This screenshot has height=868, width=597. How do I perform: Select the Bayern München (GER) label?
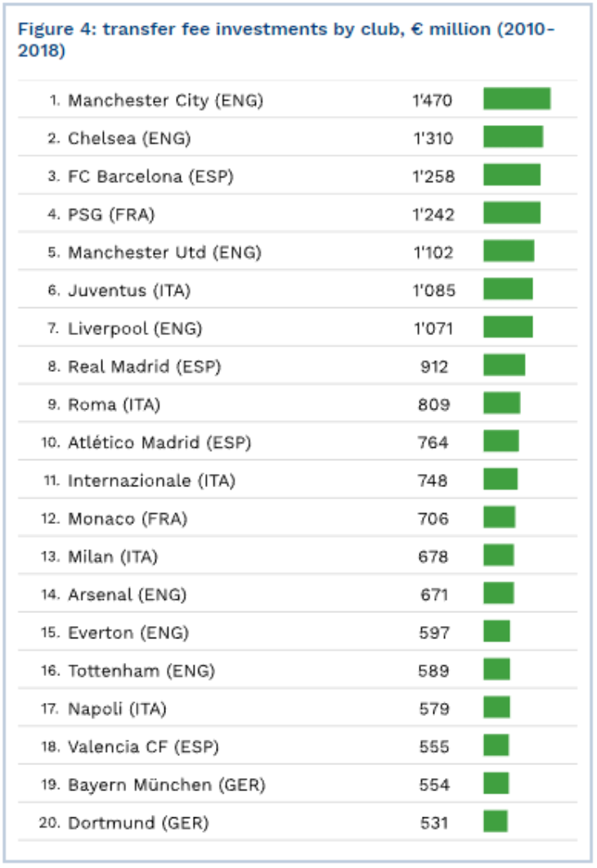tap(166, 785)
